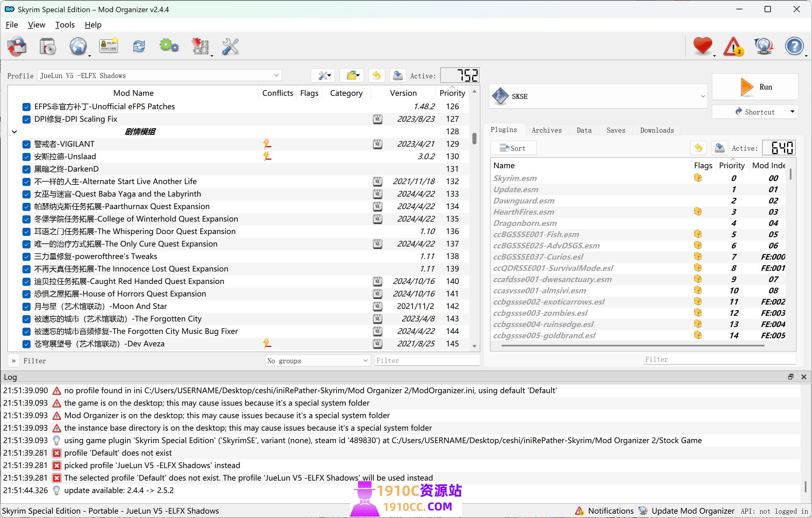Click the category icon on DPI Scaling Fix
This screenshot has width=812, height=518.
[377, 119]
